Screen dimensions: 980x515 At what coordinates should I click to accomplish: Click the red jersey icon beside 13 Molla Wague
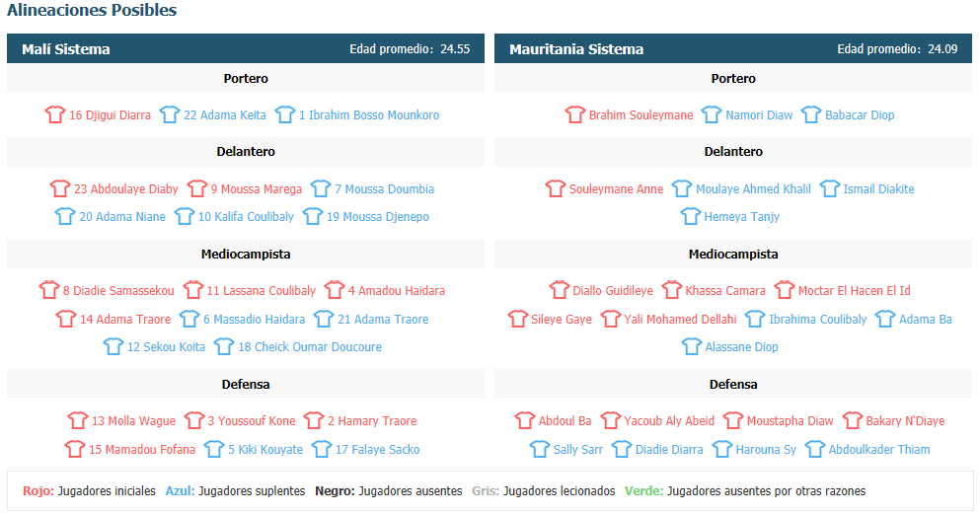(78, 420)
